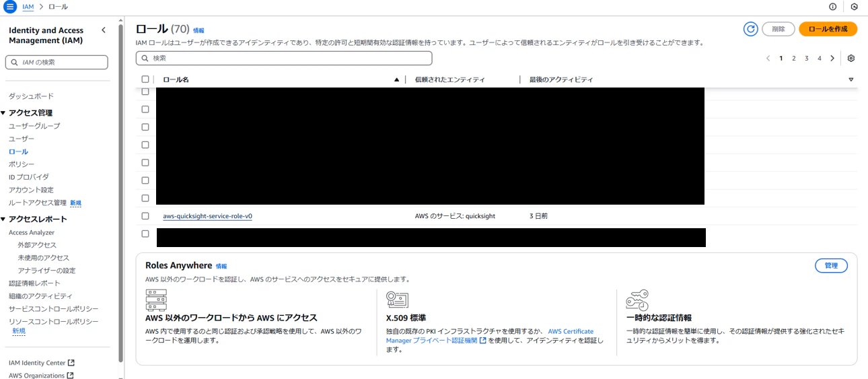Screen dimensions: 868x379
Task: Click the 管理 button in Roles Anywhere
Action: click(831, 265)
